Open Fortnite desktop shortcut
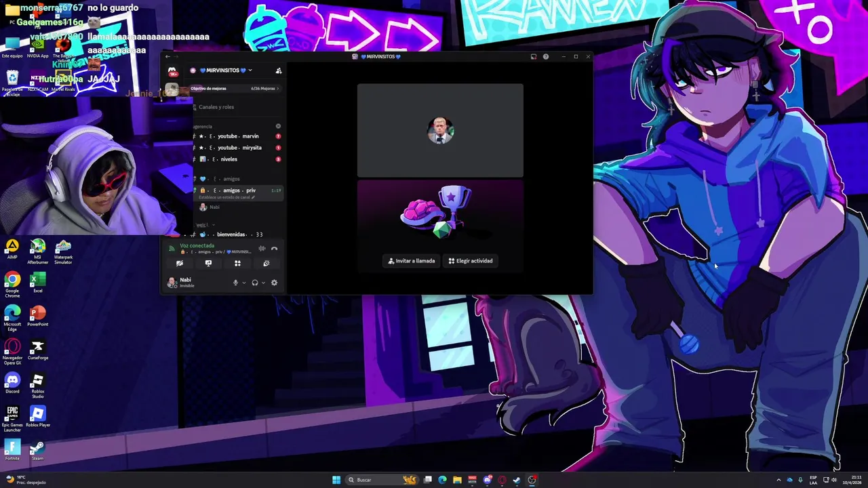This screenshot has height=488, width=868. 12,451
